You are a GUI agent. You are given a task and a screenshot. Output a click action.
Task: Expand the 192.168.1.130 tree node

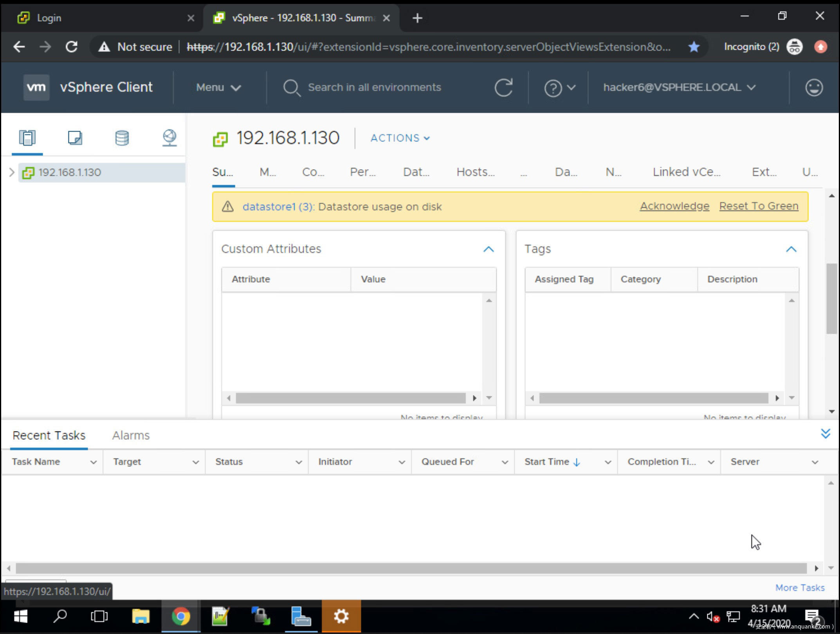(x=11, y=172)
